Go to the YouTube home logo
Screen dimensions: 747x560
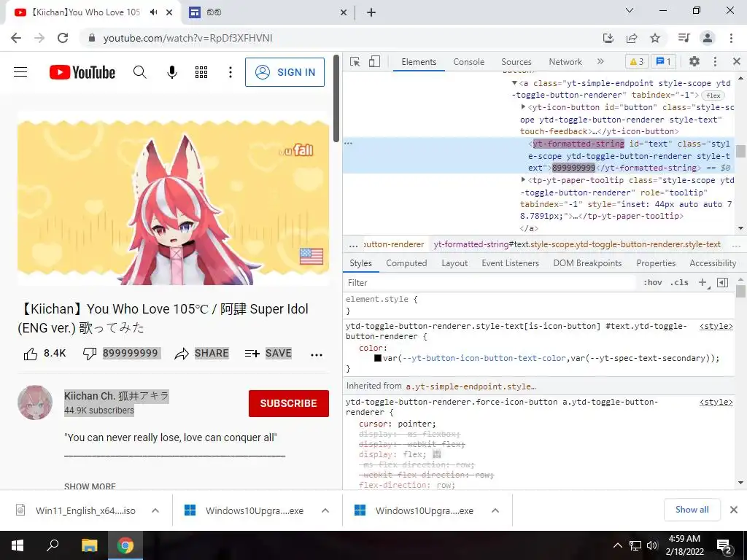82,72
